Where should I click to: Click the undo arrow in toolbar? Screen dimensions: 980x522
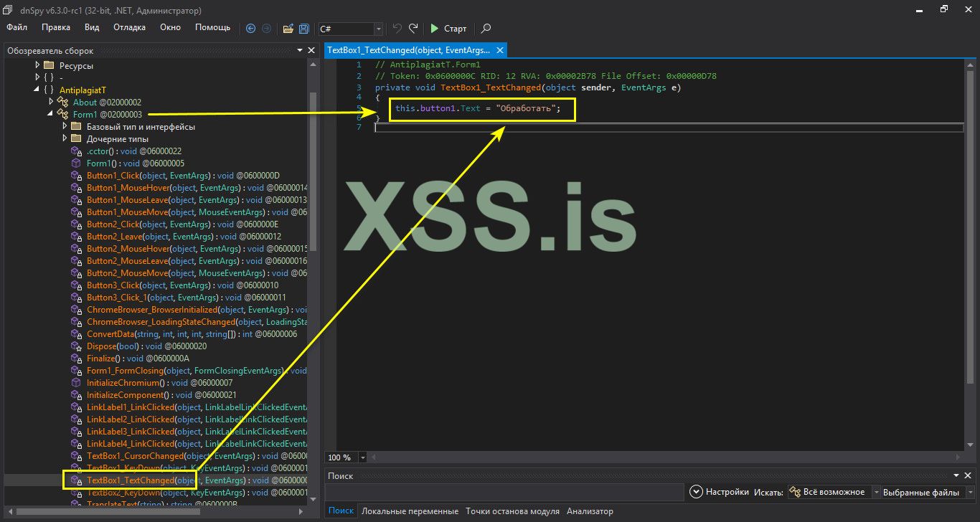tap(397, 29)
